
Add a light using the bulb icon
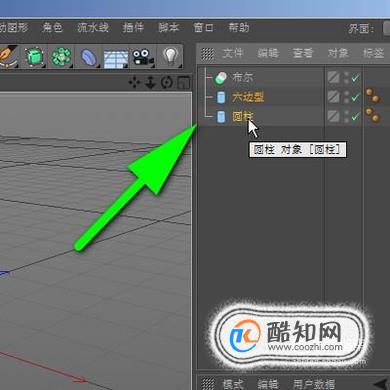pyautogui.click(x=171, y=56)
